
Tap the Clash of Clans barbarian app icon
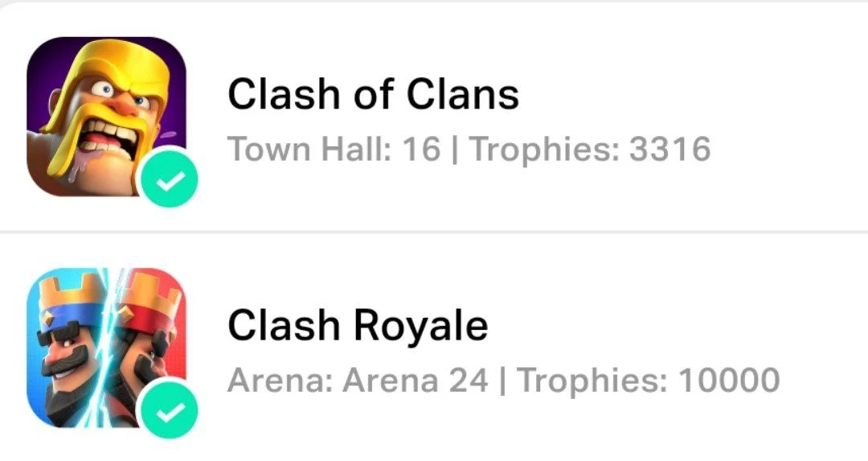pyautogui.click(x=106, y=117)
